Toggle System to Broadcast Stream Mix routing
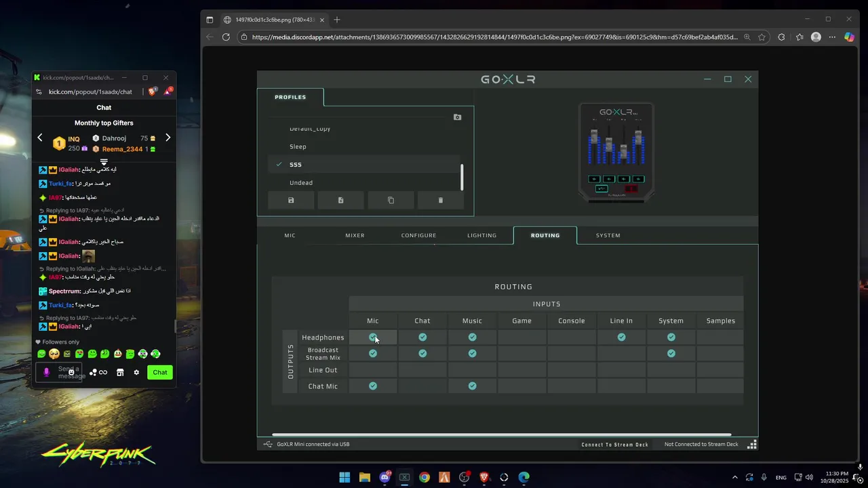The width and height of the screenshot is (868, 488). pos(671,353)
